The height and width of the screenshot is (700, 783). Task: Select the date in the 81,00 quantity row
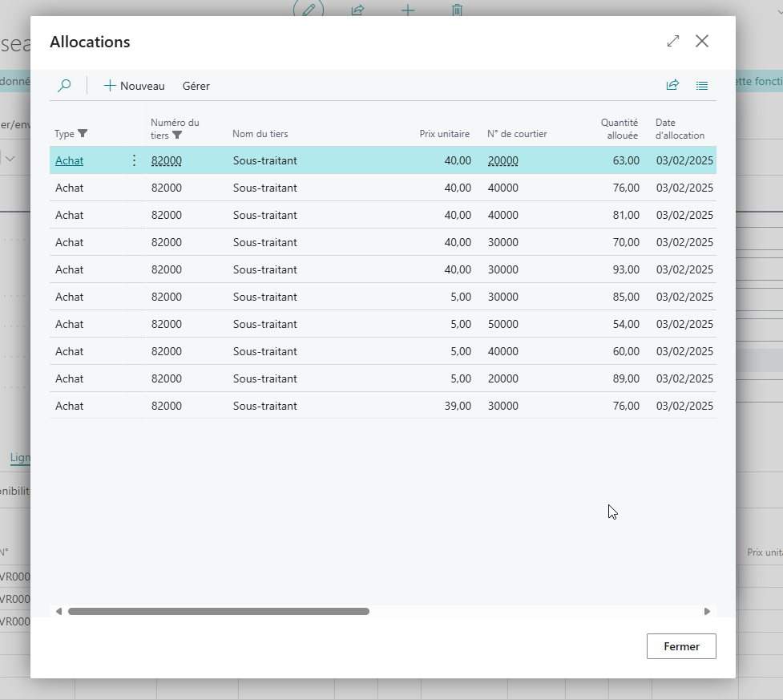pyautogui.click(x=684, y=215)
